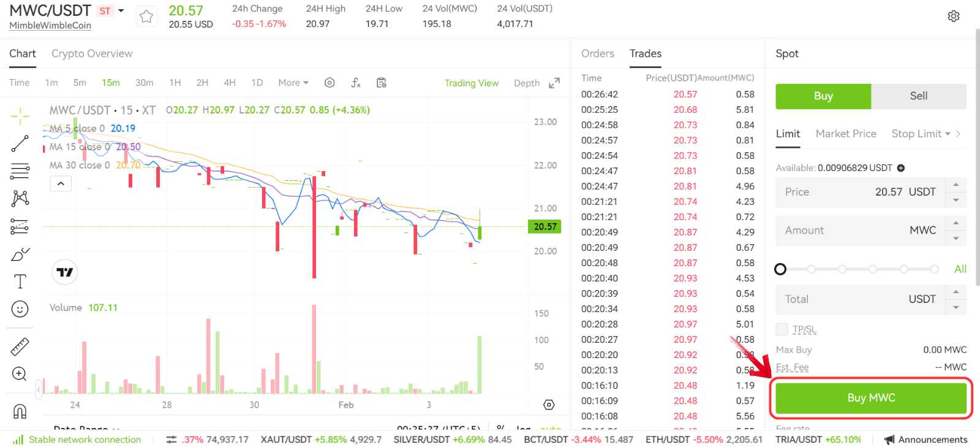The height and width of the screenshot is (447, 980).
Task: Click the ETH/USDT ticker
Action: pos(704,440)
